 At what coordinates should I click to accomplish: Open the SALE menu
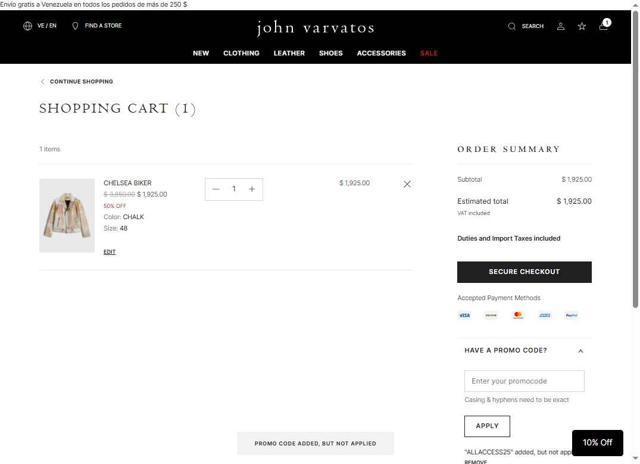point(429,53)
